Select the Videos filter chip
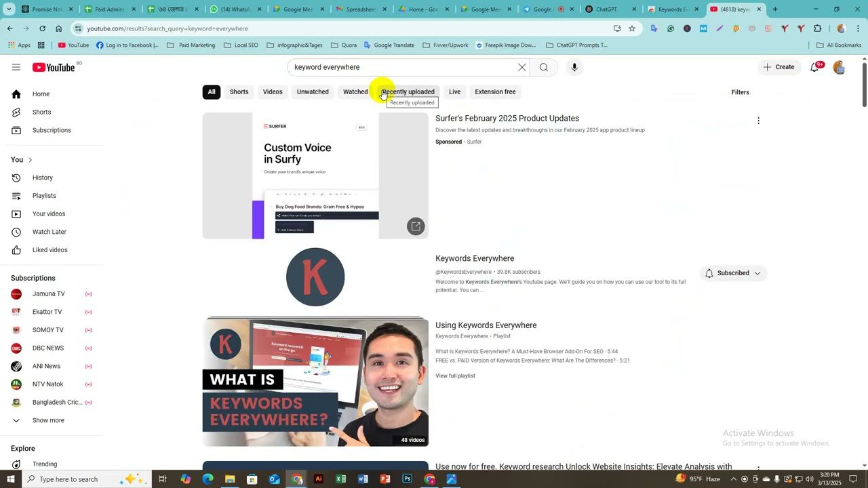 pyautogui.click(x=273, y=92)
